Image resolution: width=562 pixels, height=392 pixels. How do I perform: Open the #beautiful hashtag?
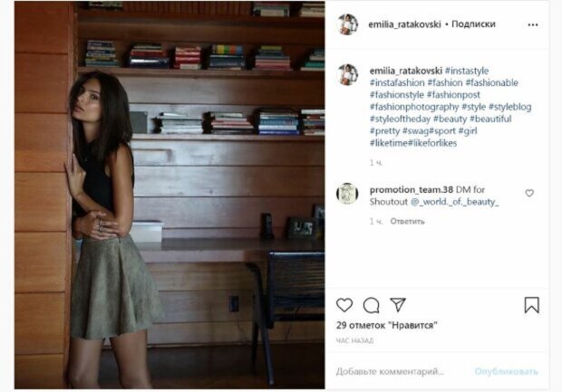point(490,119)
